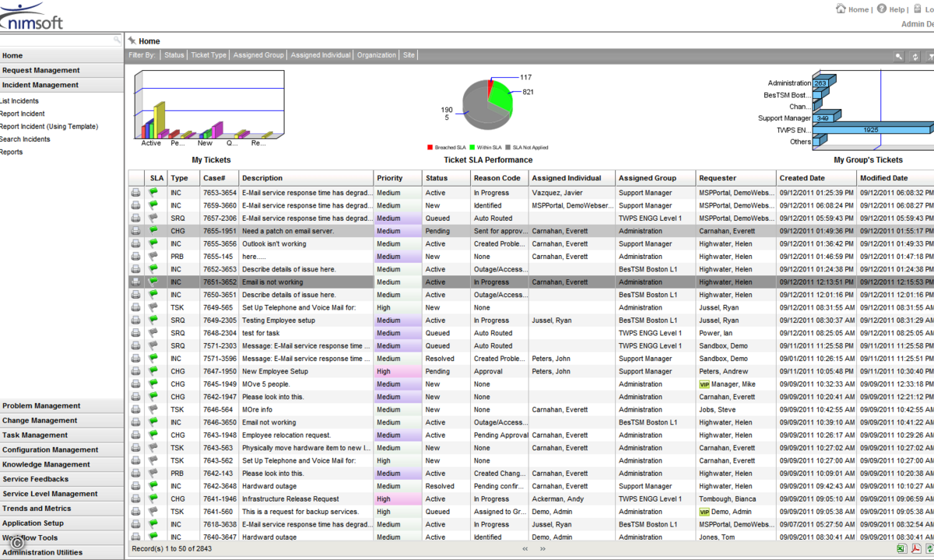The height and width of the screenshot is (560, 934).
Task: Open Reports link under Incident Management
Action: point(12,152)
